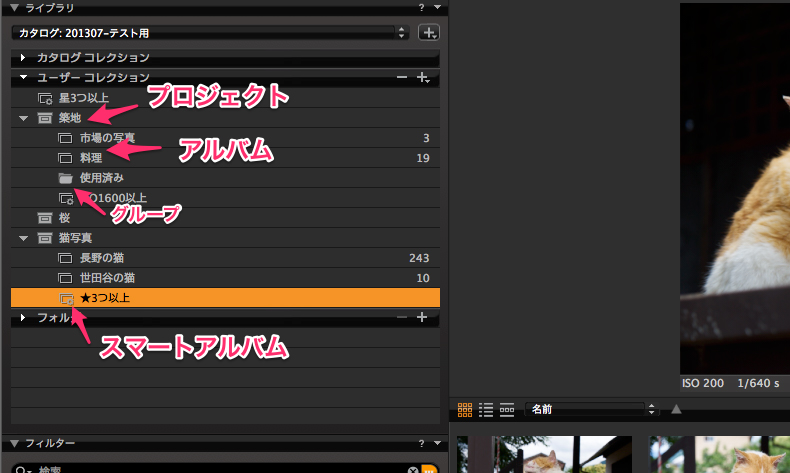790x473 pixels.
Task: Collapse the 猫写真 project
Action: tap(23, 238)
